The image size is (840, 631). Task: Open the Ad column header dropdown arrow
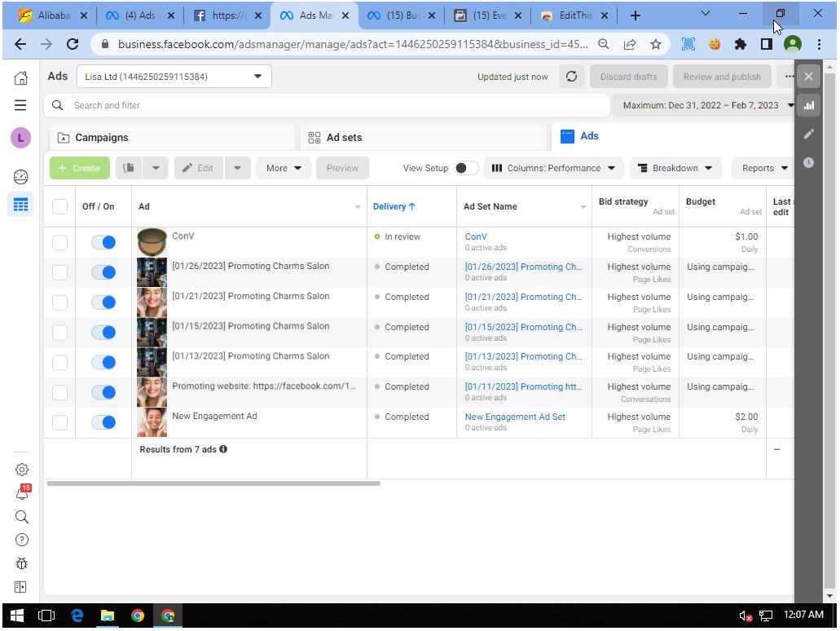point(358,207)
